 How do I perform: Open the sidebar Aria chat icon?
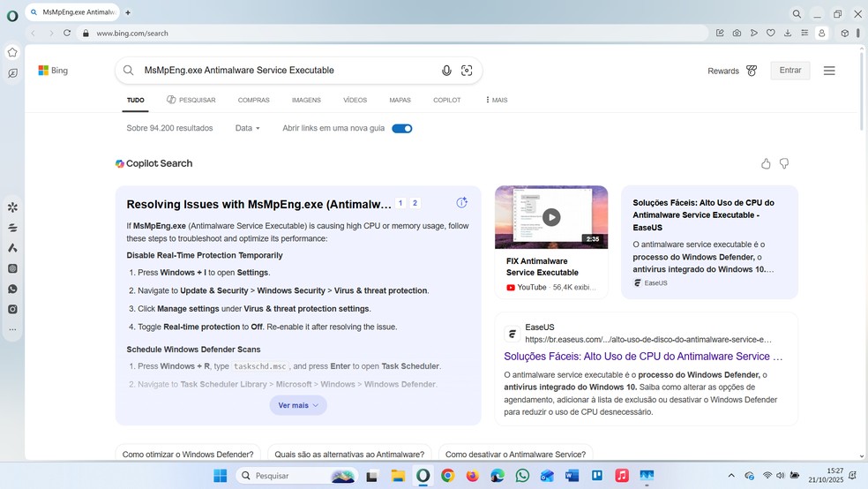(x=12, y=73)
